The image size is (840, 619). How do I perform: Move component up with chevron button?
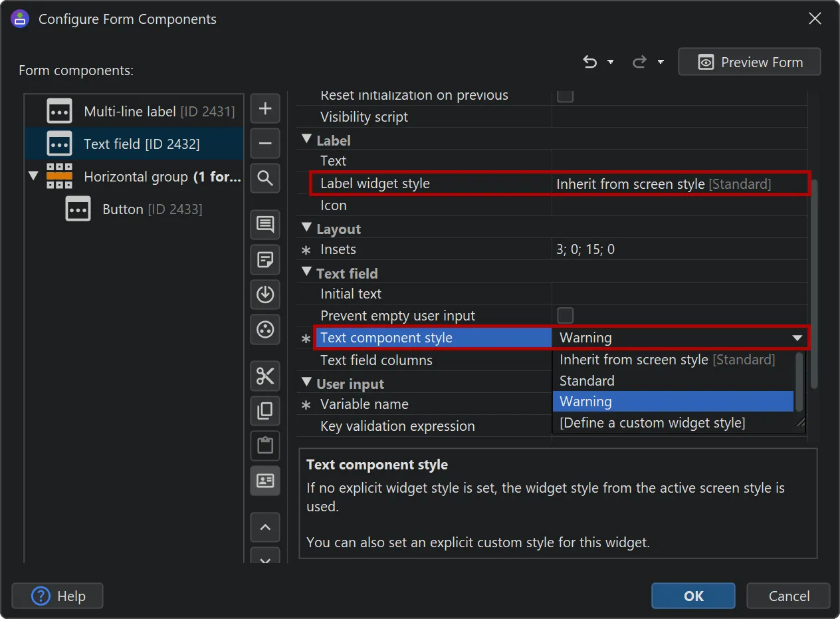(265, 527)
